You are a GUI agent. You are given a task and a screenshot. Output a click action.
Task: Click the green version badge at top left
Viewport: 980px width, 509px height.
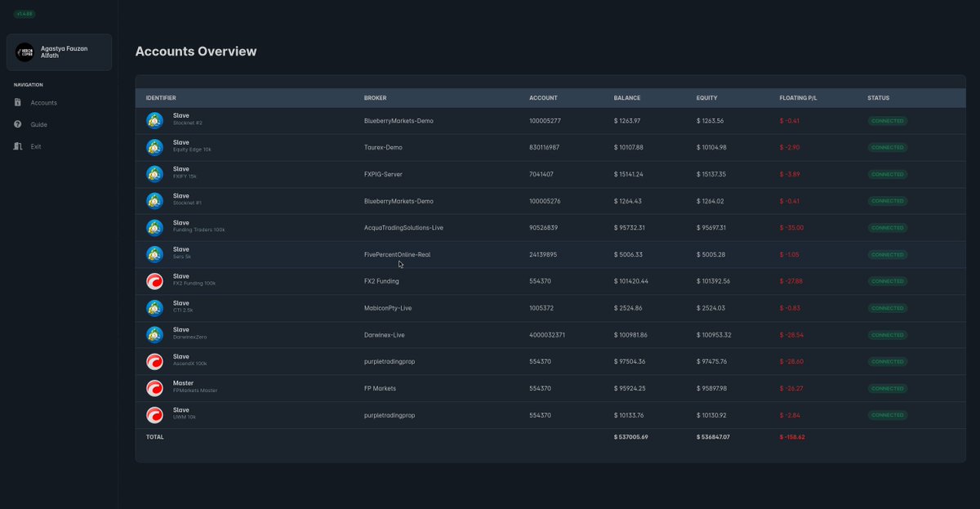click(x=24, y=14)
